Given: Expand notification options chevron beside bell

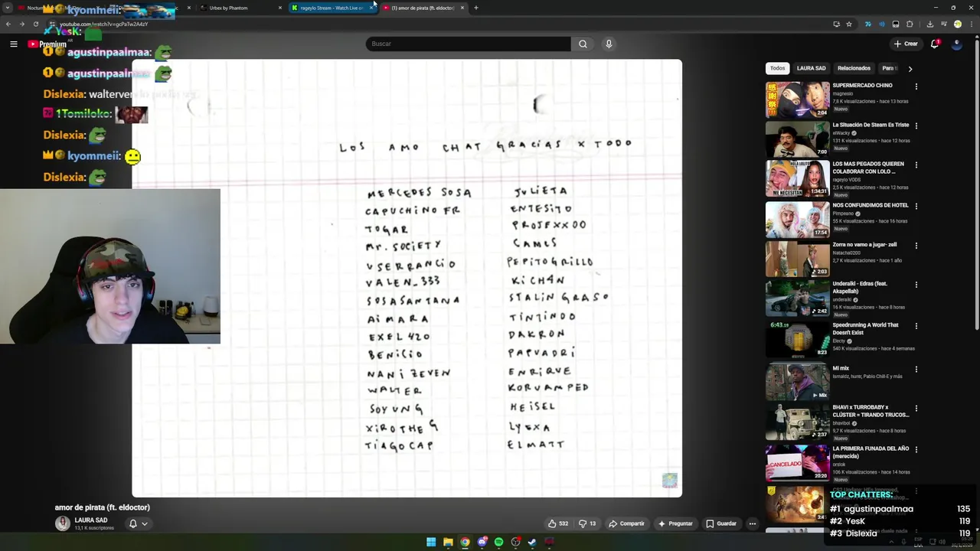Looking at the screenshot, I should pos(144,524).
